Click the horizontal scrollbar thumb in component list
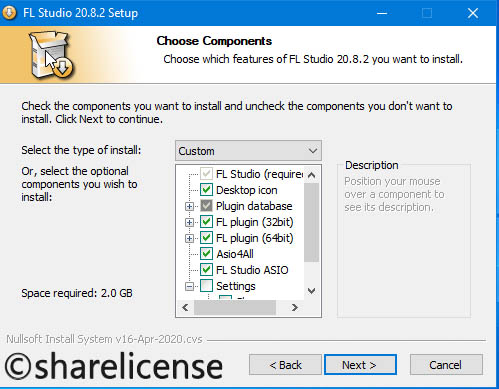 pyautogui.click(x=235, y=307)
